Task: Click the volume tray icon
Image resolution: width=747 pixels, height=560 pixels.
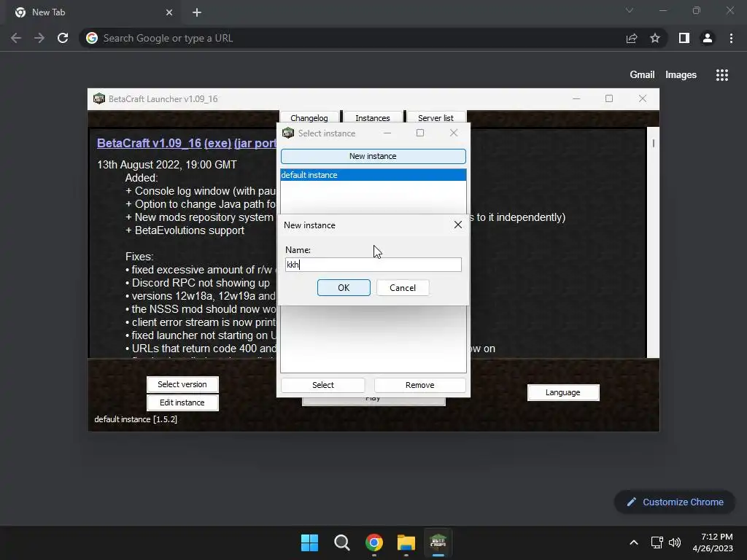Action: pos(675,542)
